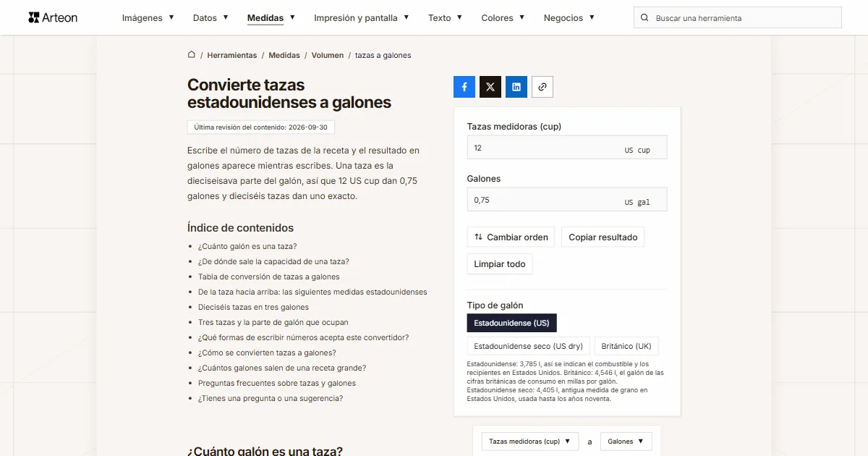Expand the Imágenes menu
The height and width of the screenshot is (456, 868).
click(148, 18)
